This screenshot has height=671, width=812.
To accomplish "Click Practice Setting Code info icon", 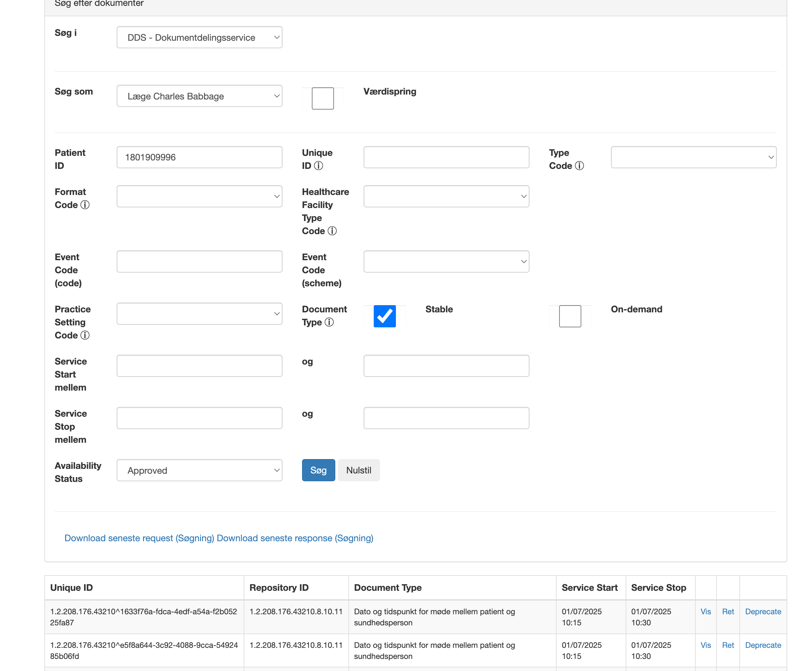I will click(x=85, y=335).
